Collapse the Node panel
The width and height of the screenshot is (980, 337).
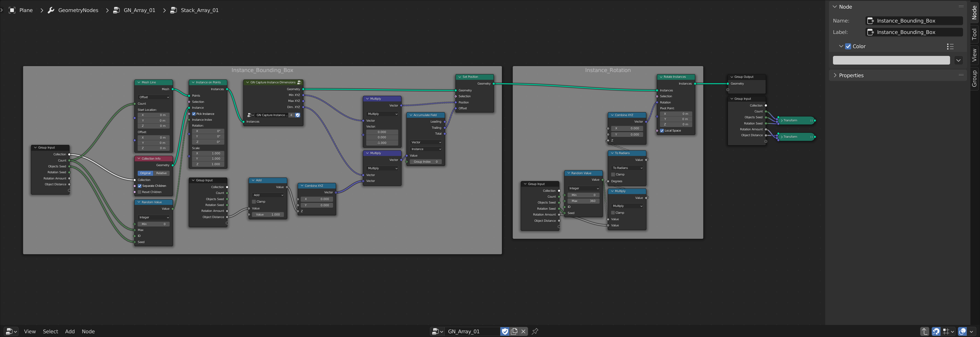(835, 6)
